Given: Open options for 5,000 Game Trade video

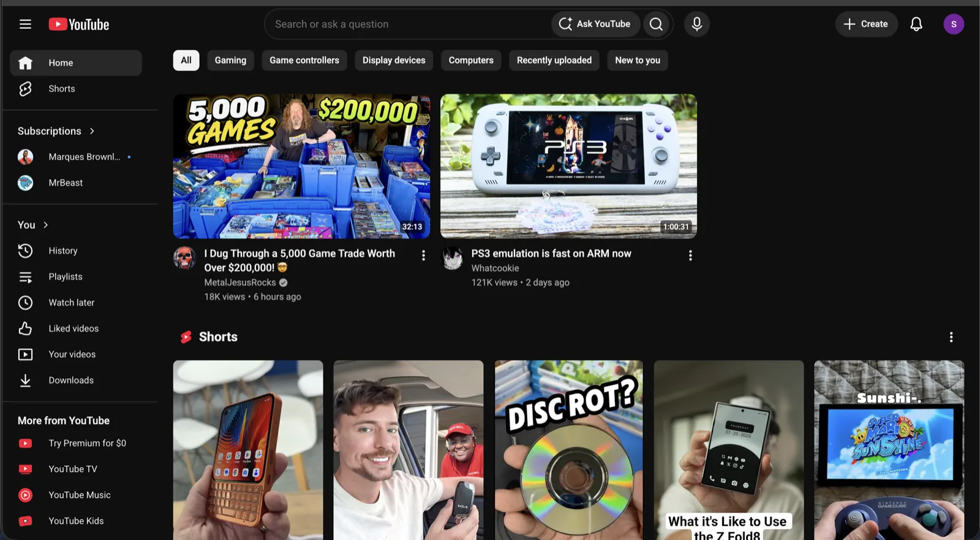Looking at the screenshot, I should pyautogui.click(x=423, y=256).
